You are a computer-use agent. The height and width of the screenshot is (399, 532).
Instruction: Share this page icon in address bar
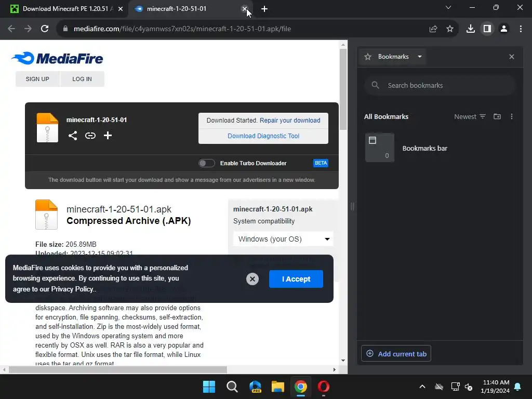[433, 29]
